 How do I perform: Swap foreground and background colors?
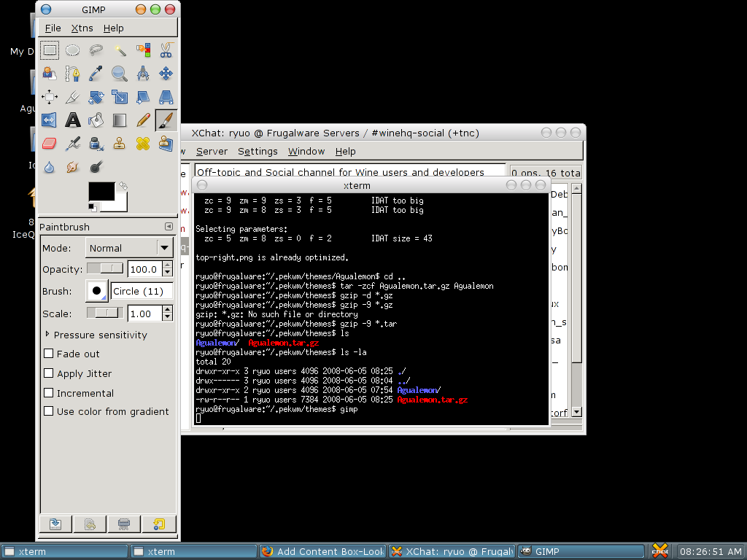click(123, 186)
